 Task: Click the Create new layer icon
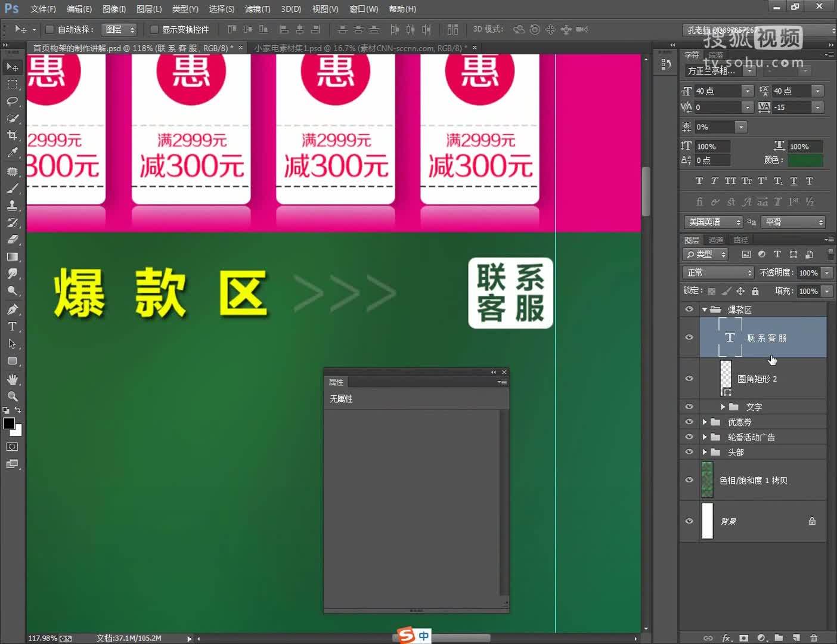796,638
